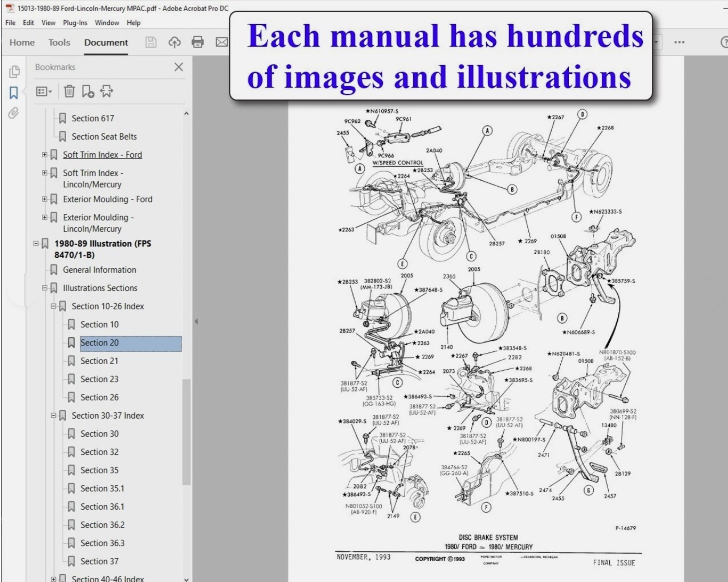
Task: Print the document using printer icon
Action: (x=198, y=43)
